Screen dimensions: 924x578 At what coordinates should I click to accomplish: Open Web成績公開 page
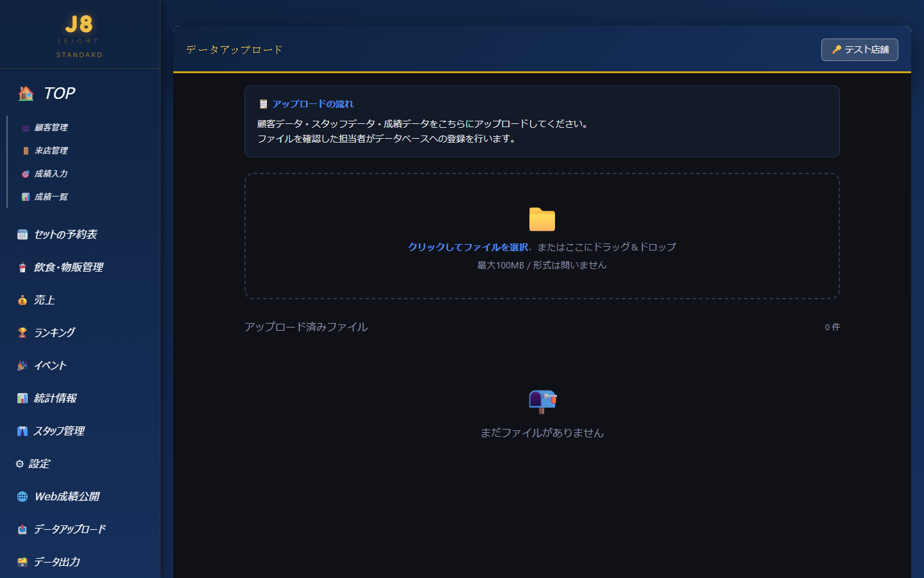(67, 496)
